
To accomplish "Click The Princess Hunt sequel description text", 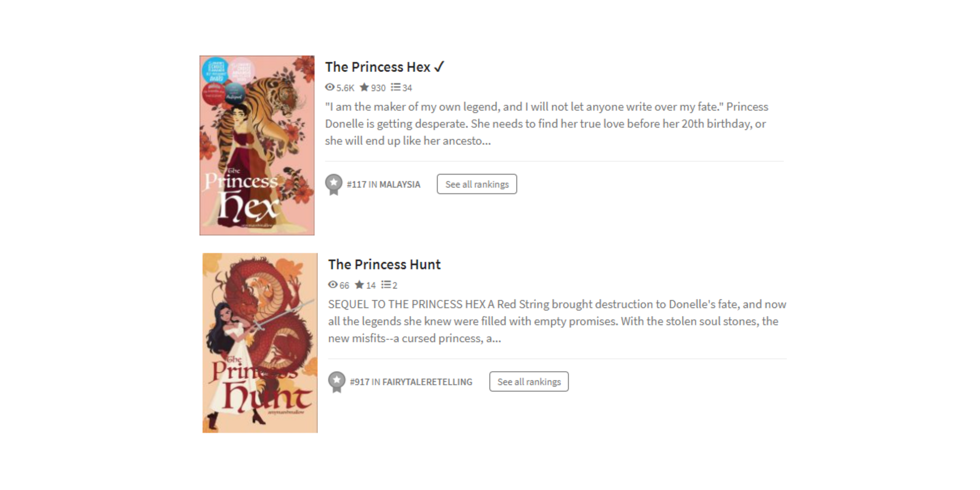I will [557, 321].
